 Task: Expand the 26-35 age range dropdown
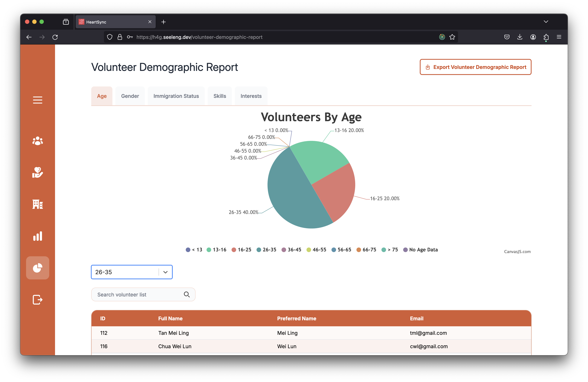(165, 272)
